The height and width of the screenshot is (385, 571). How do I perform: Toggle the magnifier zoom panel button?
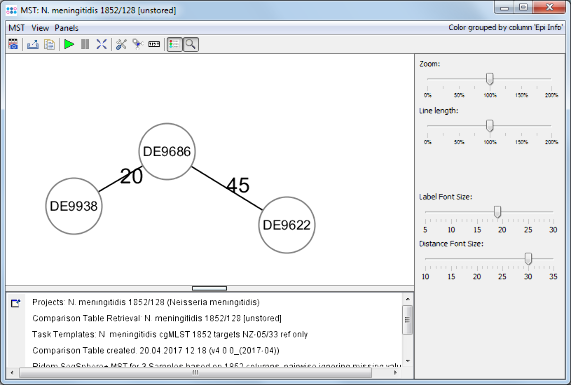[x=190, y=44]
